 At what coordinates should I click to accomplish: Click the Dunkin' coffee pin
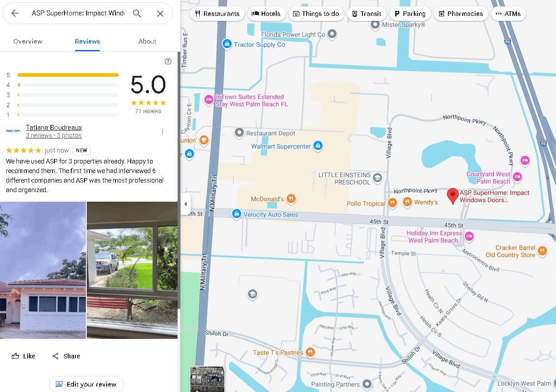(x=204, y=140)
